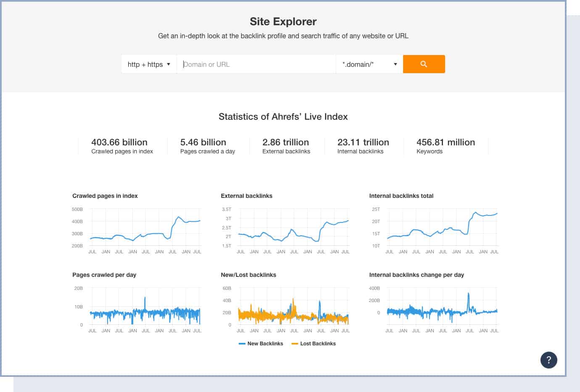
Task: Click the 403.66 billion statistic
Action: click(119, 142)
